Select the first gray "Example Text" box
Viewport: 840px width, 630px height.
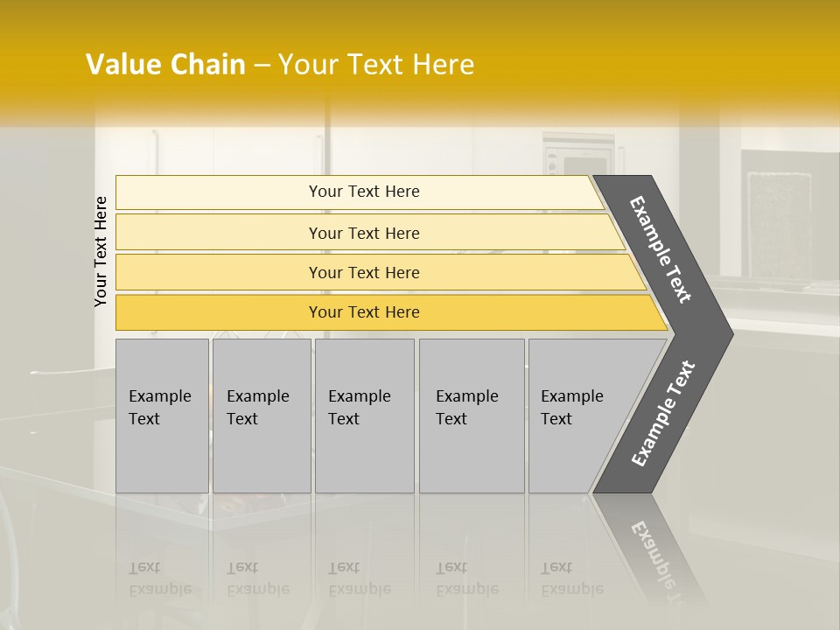(162, 416)
